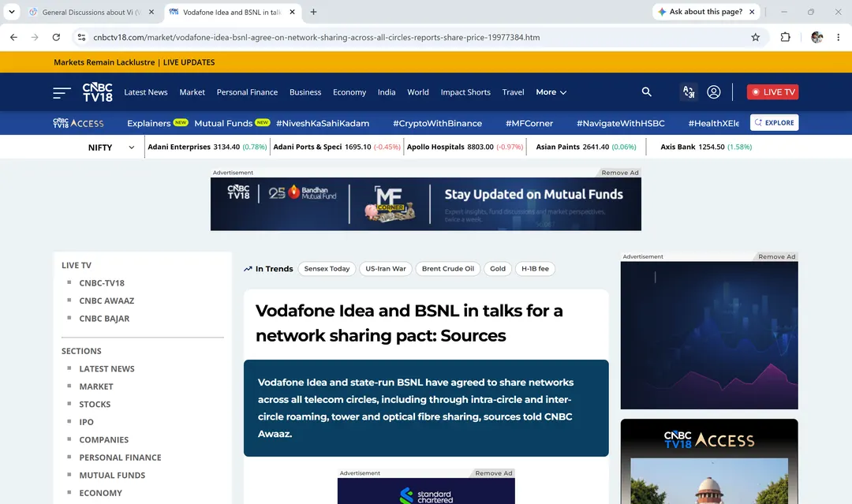Screen dimensions: 852x504
Task: Bookmark this page with star icon
Action: (x=755, y=37)
